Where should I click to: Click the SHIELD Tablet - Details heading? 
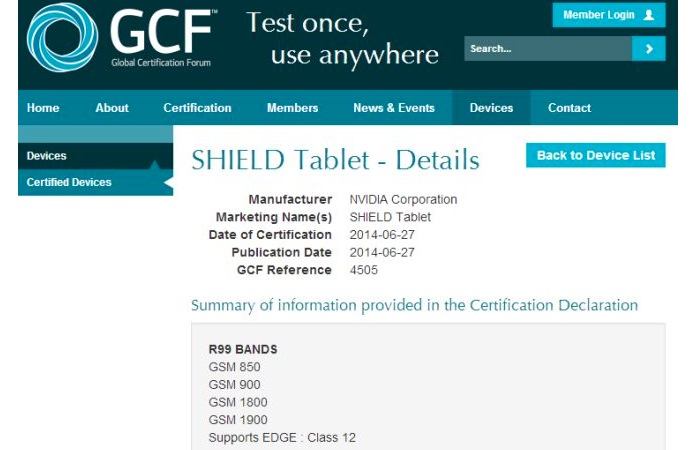pyautogui.click(x=335, y=160)
